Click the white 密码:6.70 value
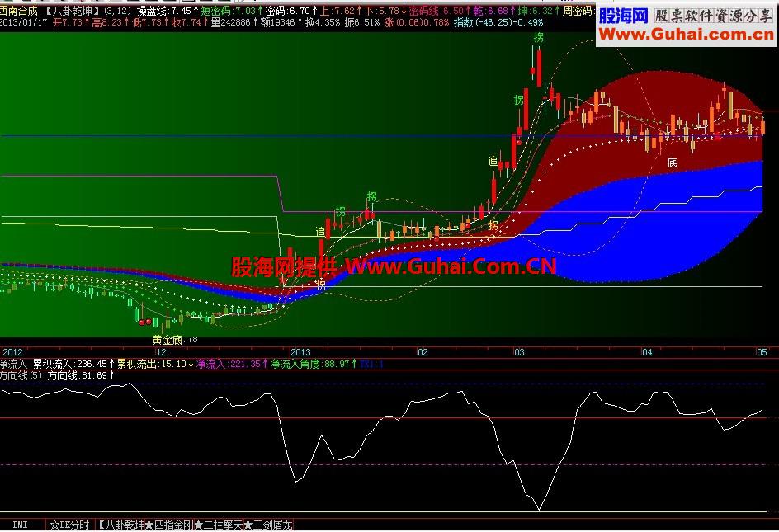 pyautogui.click(x=291, y=11)
